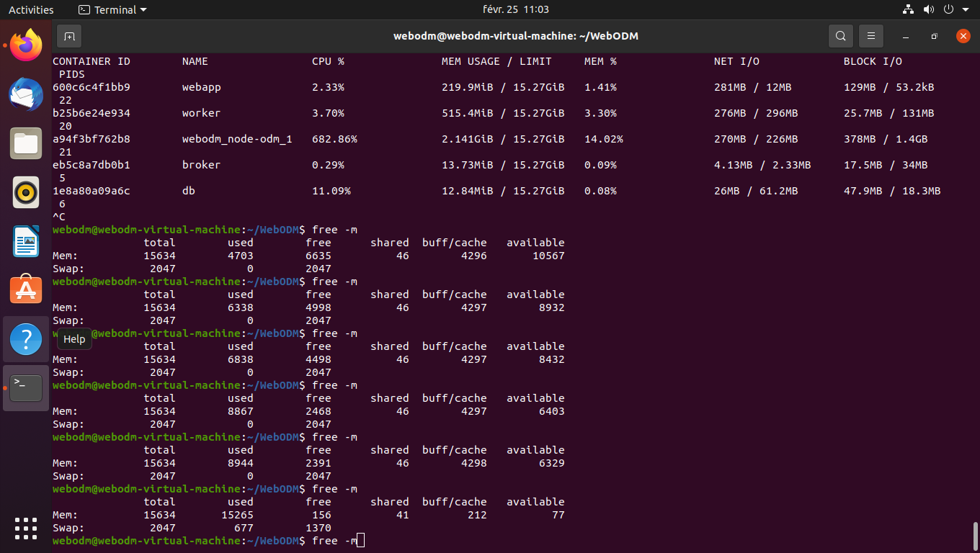This screenshot has width=980, height=553.
Task: Launch Firefox from the dock
Action: click(26, 45)
